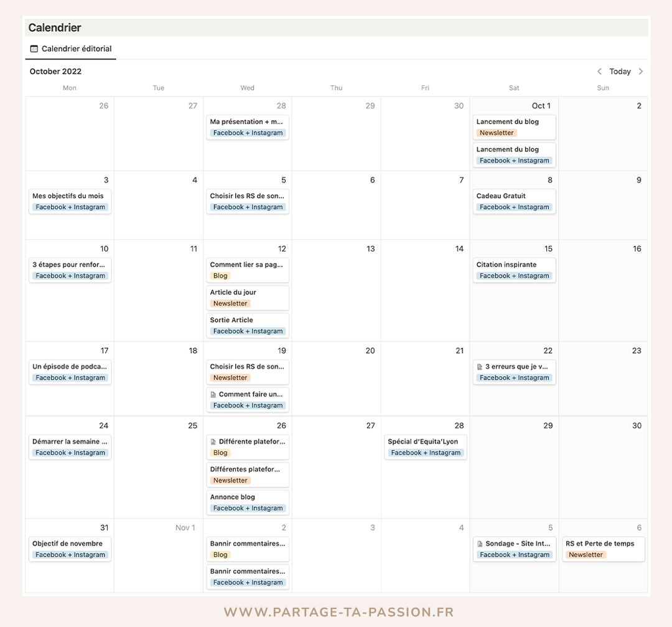
Task: Open the 'Comment lier sa pag...' Blog event
Action: point(248,270)
